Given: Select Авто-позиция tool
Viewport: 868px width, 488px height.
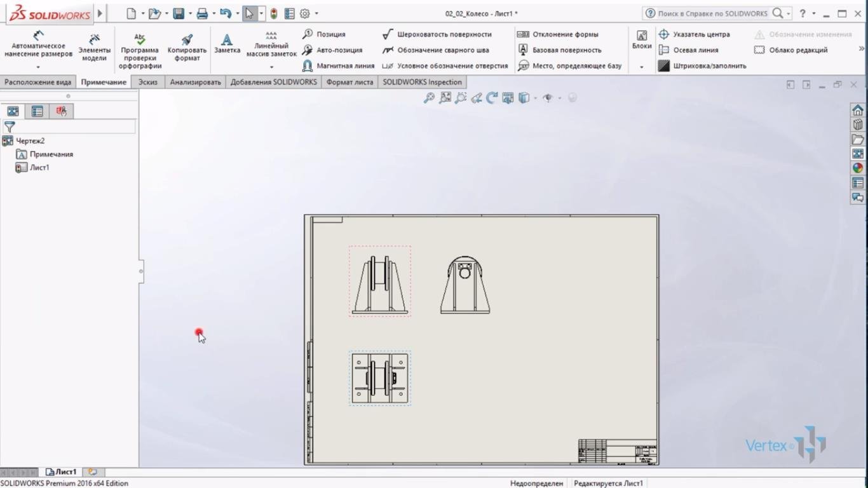Looking at the screenshot, I should point(332,50).
